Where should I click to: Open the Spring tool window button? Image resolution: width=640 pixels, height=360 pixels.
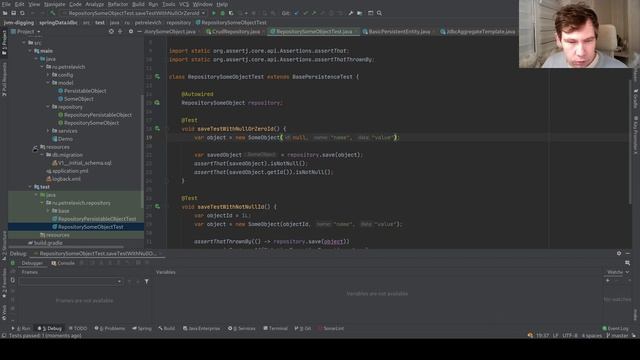142,328
